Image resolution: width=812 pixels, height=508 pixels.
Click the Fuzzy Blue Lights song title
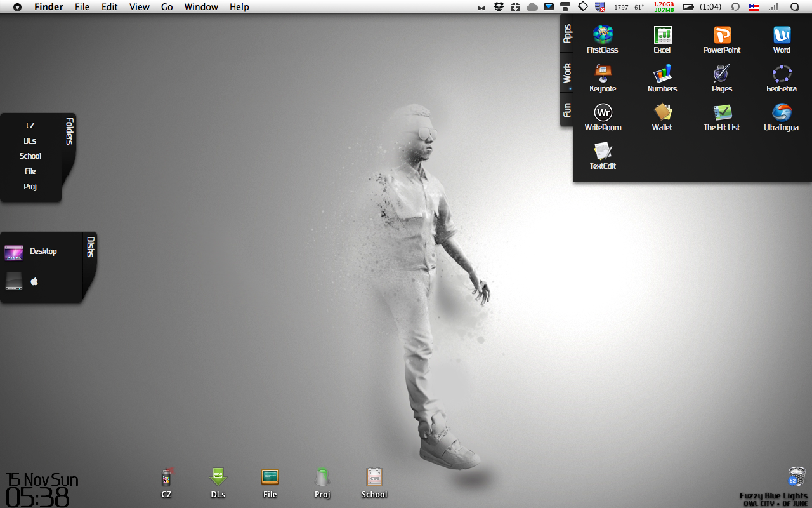pos(774,496)
